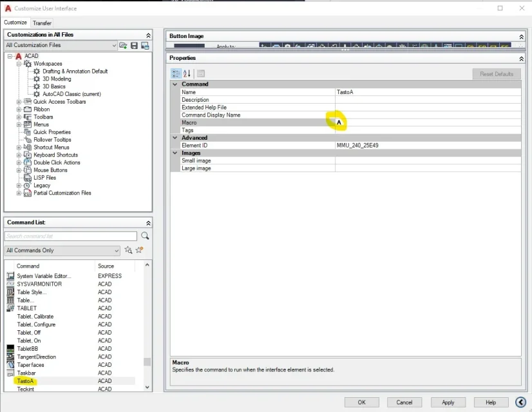Screen dimensions: 532x412
Task: Click the Macro value field containing A
Action: [x=428, y=122]
